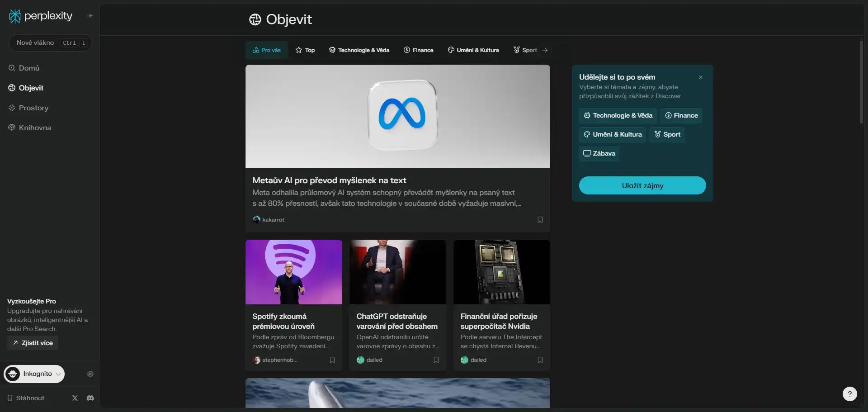Viewport: 868px width, 412px height.
Task: Open the Spotify article thumbnail
Action: (294, 272)
